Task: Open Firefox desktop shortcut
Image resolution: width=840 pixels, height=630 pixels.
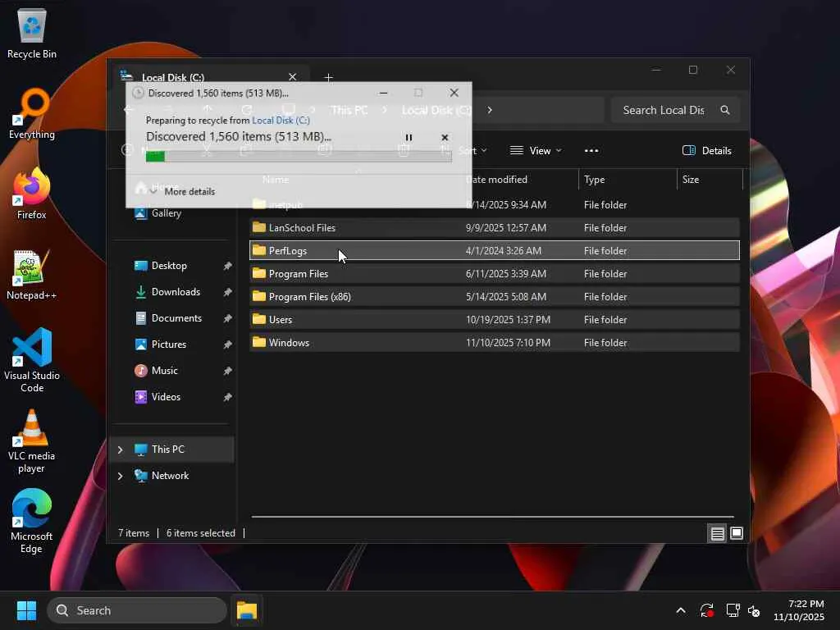Action: coord(32,194)
